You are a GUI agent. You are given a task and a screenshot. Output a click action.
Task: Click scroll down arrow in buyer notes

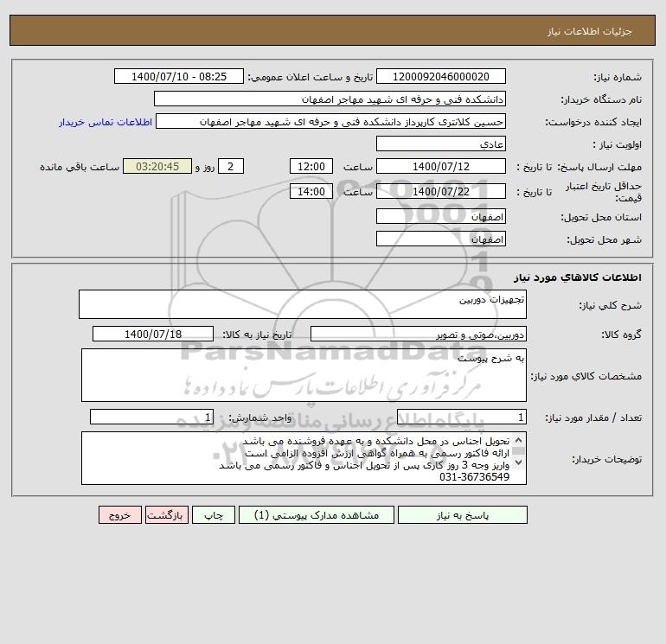pos(518,462)
